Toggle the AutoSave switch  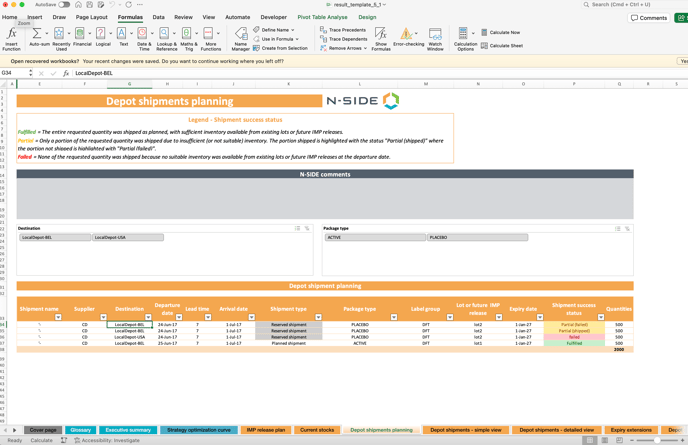click(x=64, y=5)
